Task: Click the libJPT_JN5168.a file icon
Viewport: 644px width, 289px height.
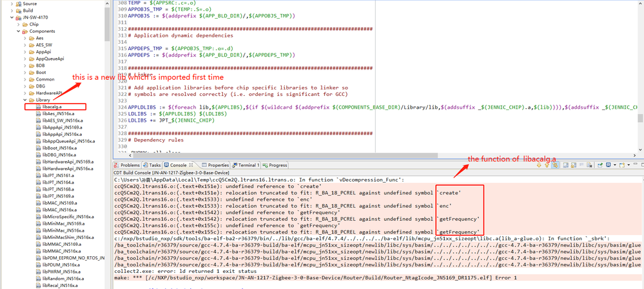Action: pyautogui.click(x=38, y=189)
